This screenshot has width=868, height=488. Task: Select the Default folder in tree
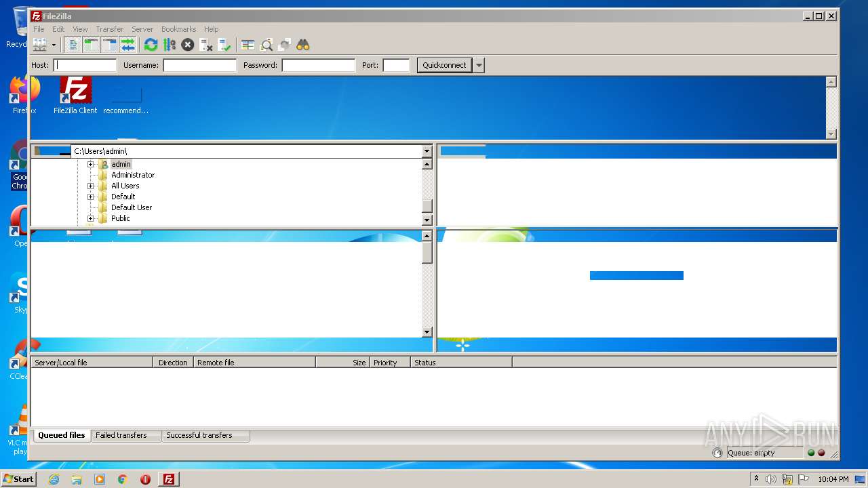pos(123,197)
